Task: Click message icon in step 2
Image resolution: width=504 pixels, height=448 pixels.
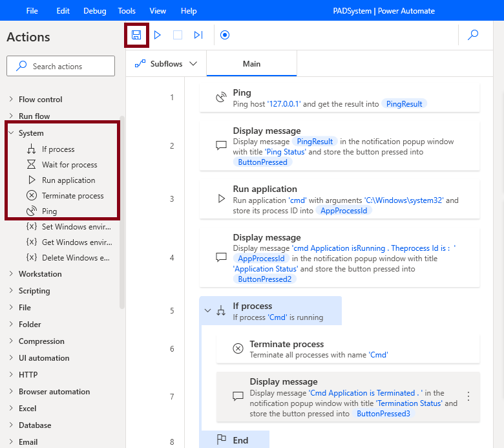Action: [x=221, y=145]
